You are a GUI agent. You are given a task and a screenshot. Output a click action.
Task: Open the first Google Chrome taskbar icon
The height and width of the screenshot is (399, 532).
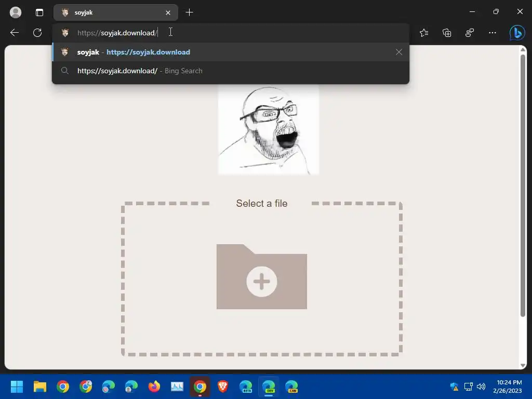pos(63,387)
